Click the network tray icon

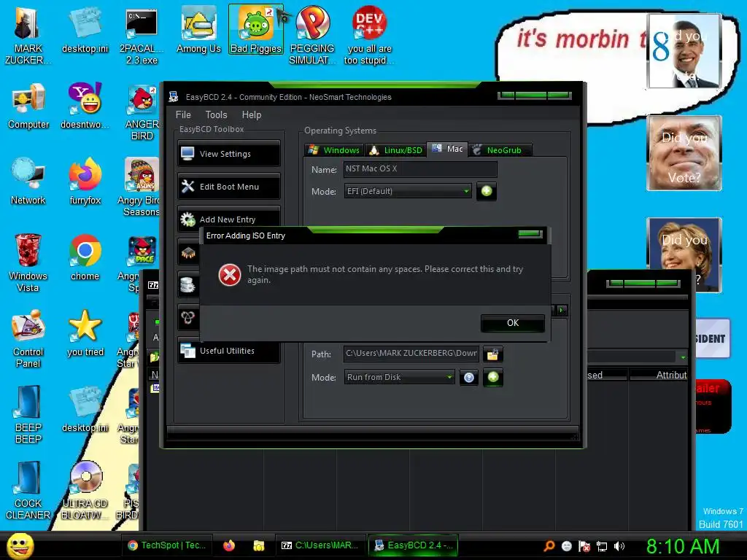coord(602,546)
